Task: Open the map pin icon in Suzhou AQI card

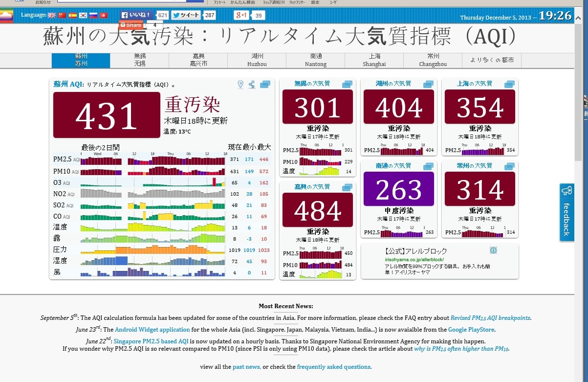Action: 240,85
